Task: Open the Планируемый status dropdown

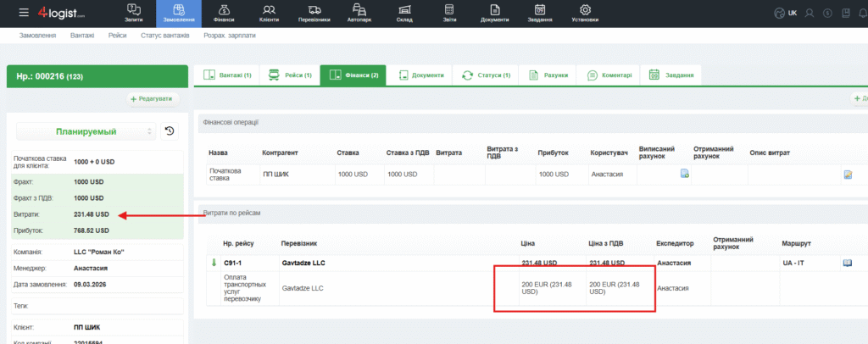Action: tap(86, 131)
